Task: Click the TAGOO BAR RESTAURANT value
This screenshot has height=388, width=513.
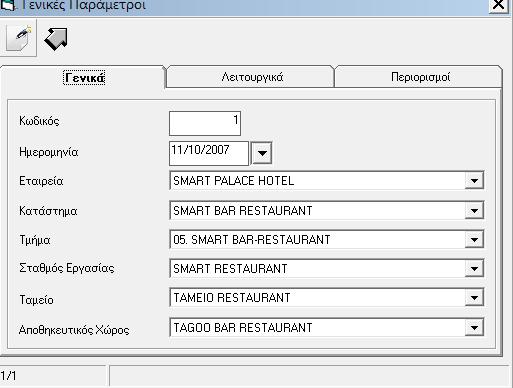Action: 243,328
